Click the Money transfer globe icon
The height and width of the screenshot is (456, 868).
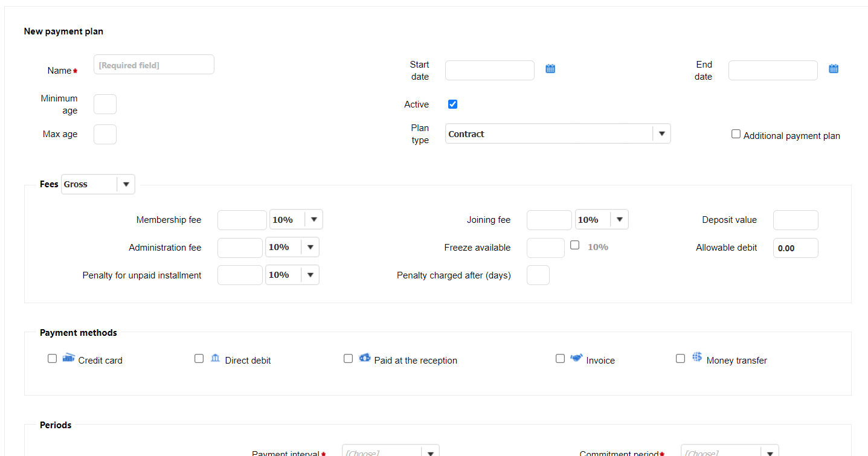coord(696,358)
